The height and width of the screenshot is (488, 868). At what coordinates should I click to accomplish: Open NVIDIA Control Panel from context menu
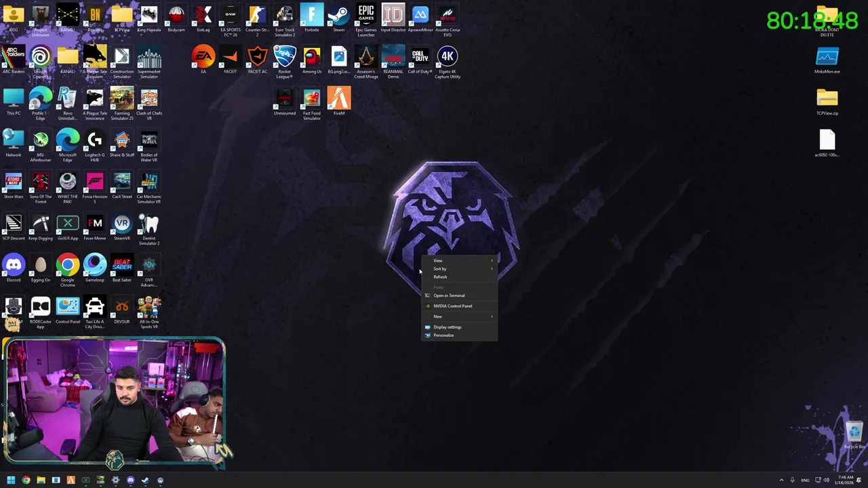click(459, 306)
